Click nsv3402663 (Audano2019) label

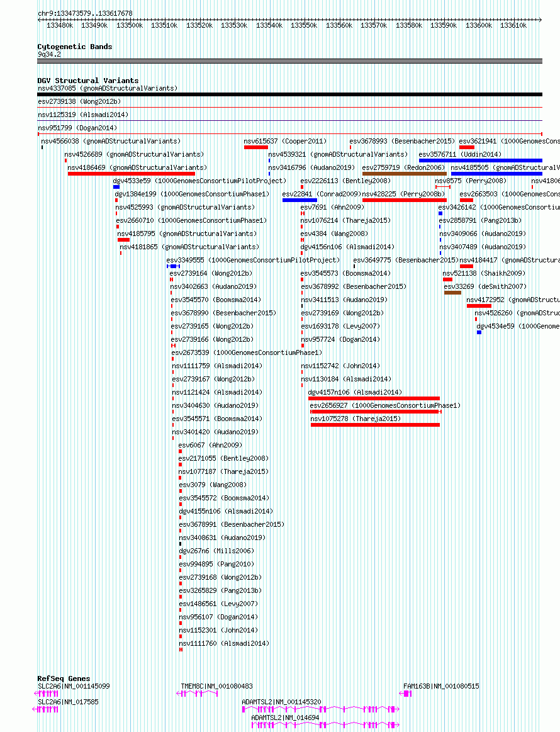(x=213, y=286)
